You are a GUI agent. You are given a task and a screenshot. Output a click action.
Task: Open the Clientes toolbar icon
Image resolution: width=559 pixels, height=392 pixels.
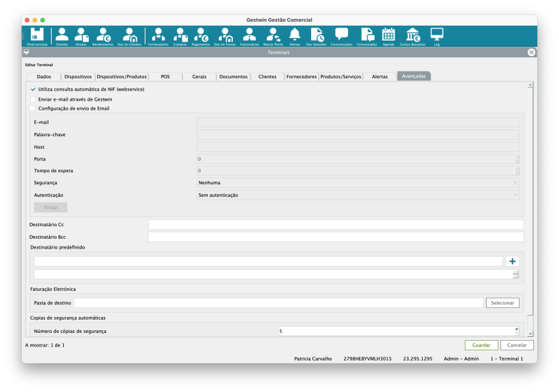click(62, 36)
